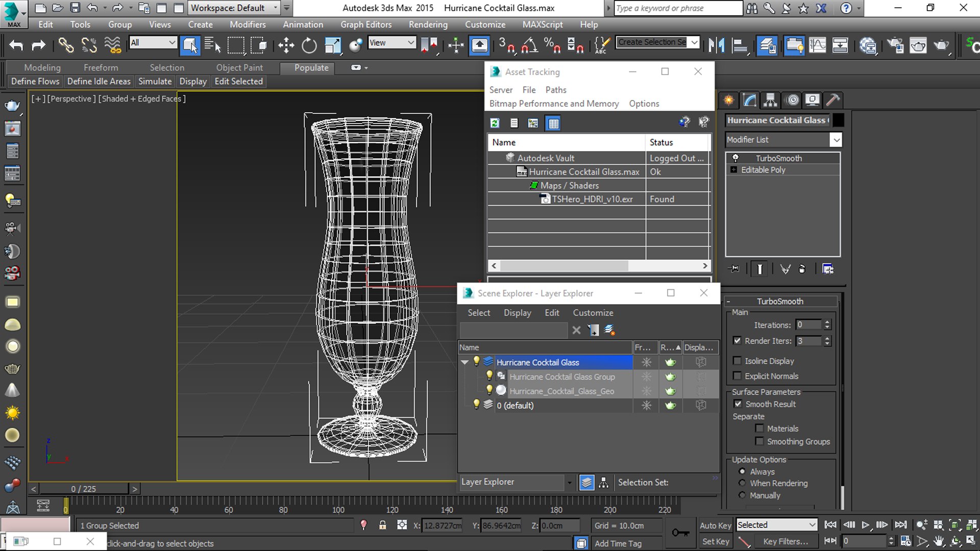This screenshot has height=551, width=980.
Task: Click the Save File icon in title bar
Action: [x=75, y=8]
